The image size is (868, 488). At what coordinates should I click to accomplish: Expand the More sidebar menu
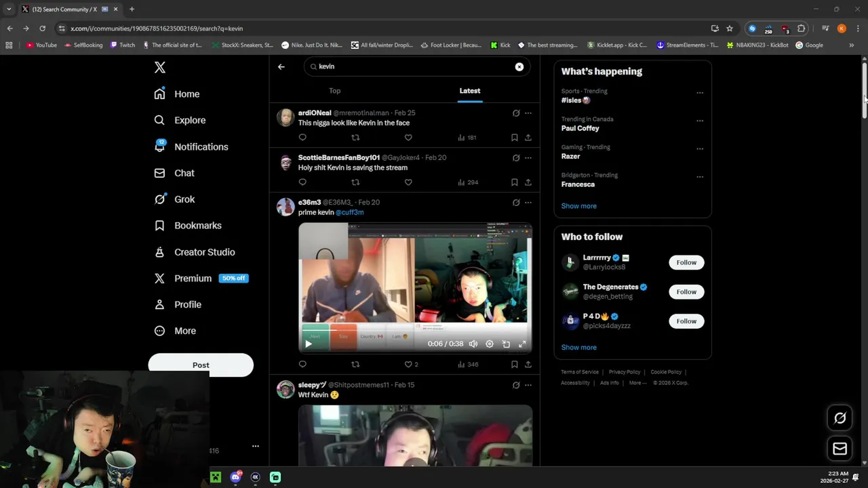click(x=175, y=331)
